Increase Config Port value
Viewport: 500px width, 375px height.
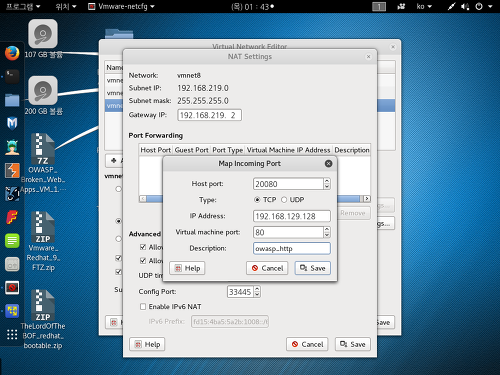pos(257,289)
